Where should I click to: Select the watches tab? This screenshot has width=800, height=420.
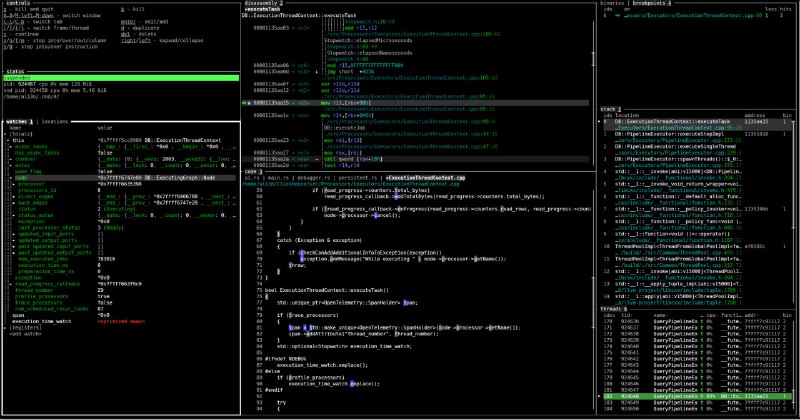pyautogui.click(x=19, y=121)
